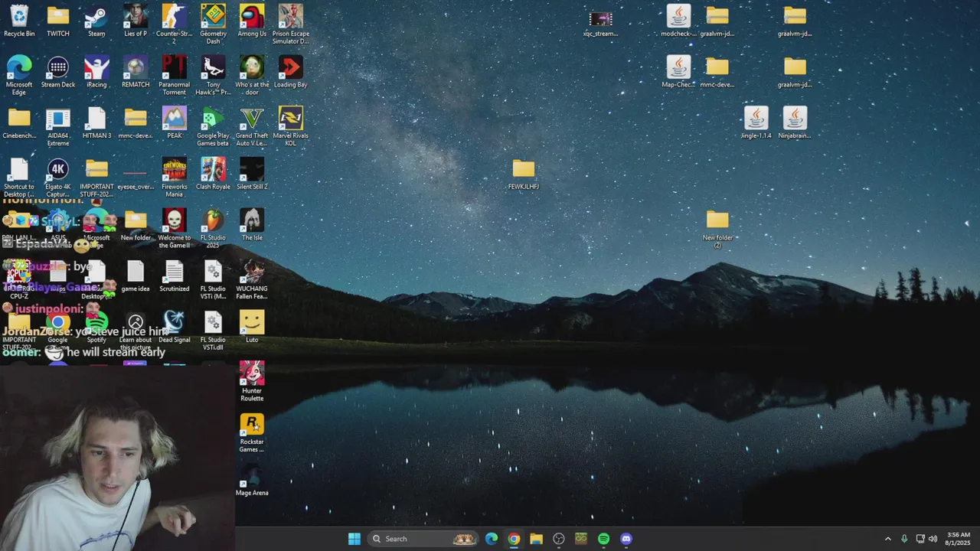The image size is (980, 551).
Task: Open Microsoft Edge from the taskbar
Action: click(x=492, y=539)
